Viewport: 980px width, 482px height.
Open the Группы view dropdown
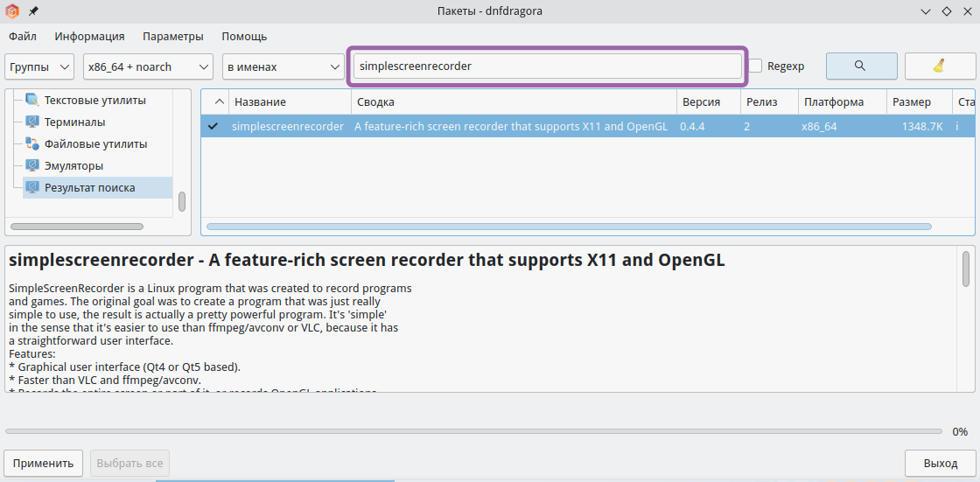(x=40, y=66)
